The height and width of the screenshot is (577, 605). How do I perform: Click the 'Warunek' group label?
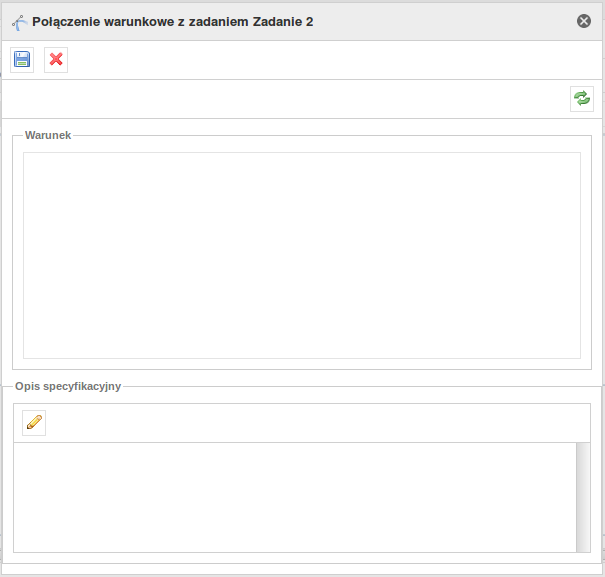tap(48, 135)
